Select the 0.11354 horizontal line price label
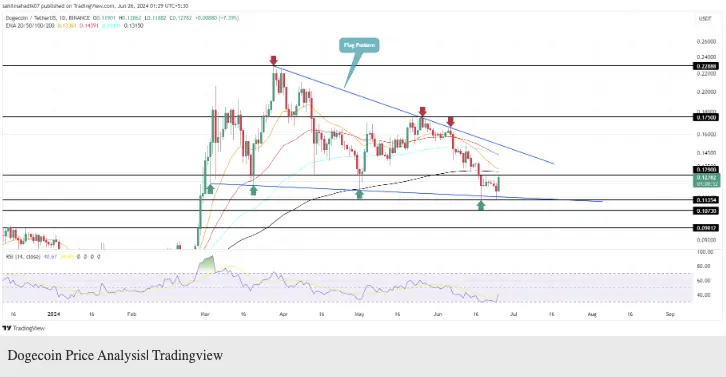The image size is (726, 378). point(706,200)
